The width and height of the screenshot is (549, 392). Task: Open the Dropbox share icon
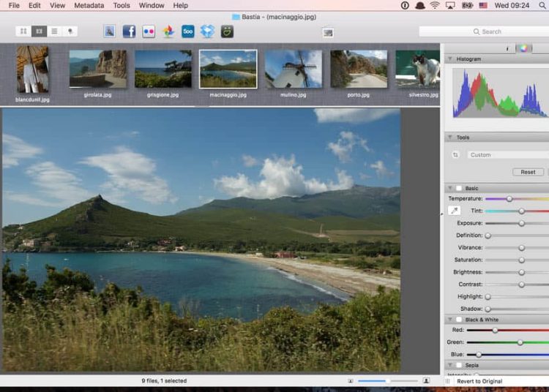pos(208,31)
